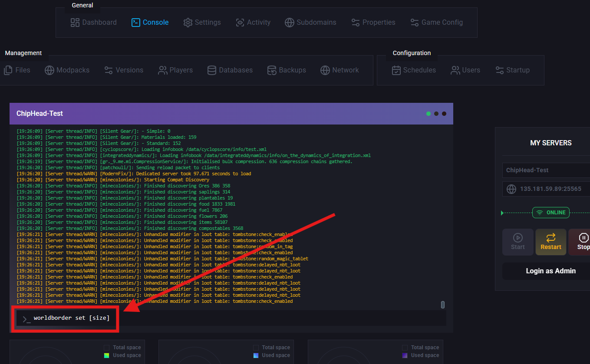Toggle the Total space legend box, first chart
The height and width of the screenshot is (364, 590).
[107, 348]
